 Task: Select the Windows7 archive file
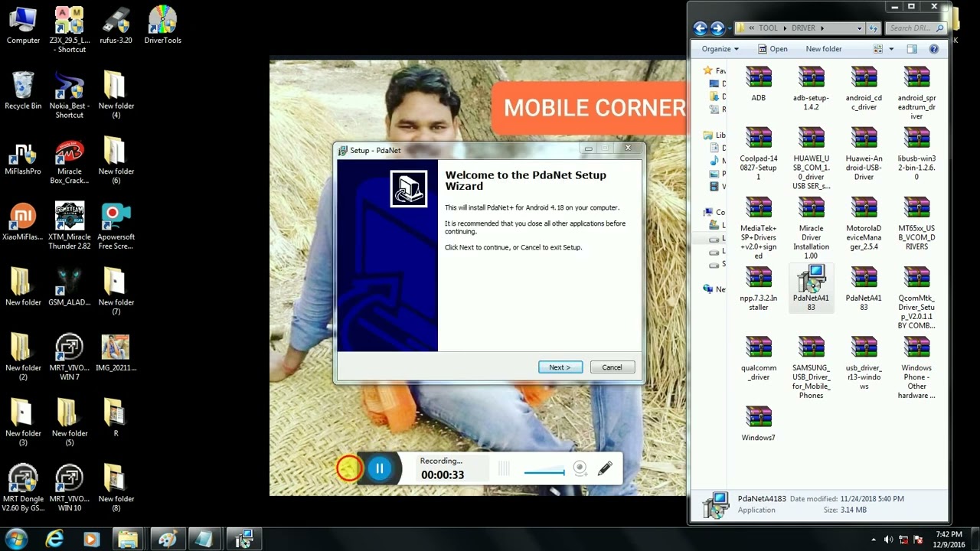(759, 423)
